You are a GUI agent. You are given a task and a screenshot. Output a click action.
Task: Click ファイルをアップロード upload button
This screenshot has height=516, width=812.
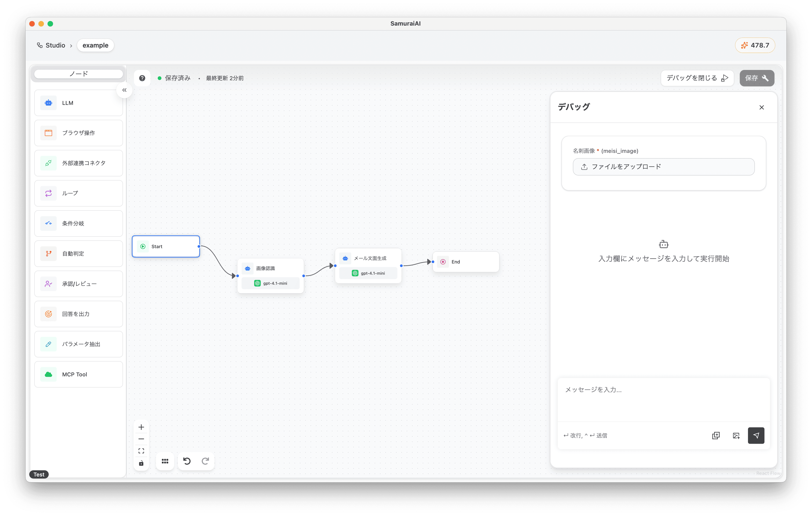[663, 167]
